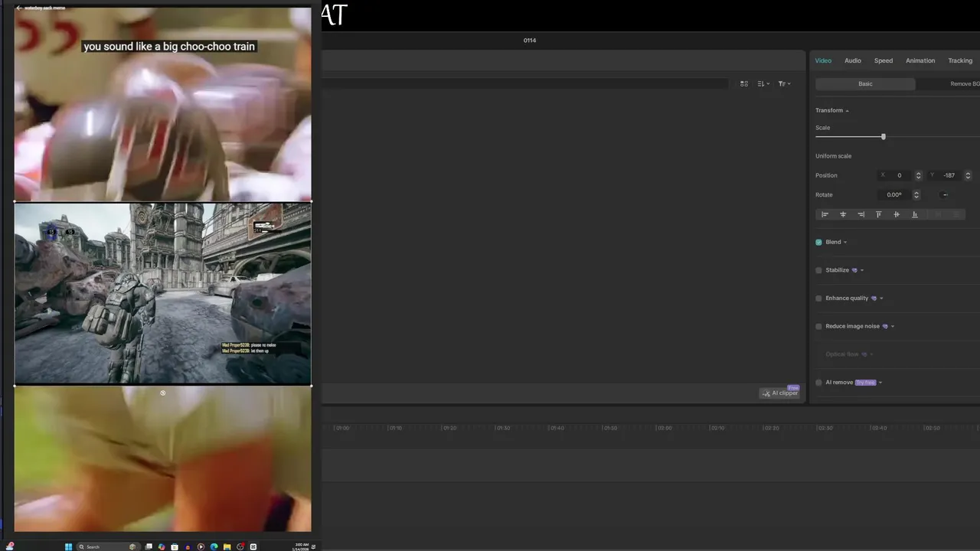
Task: Click the AI clipper button
Action: (x=779, y=393)
